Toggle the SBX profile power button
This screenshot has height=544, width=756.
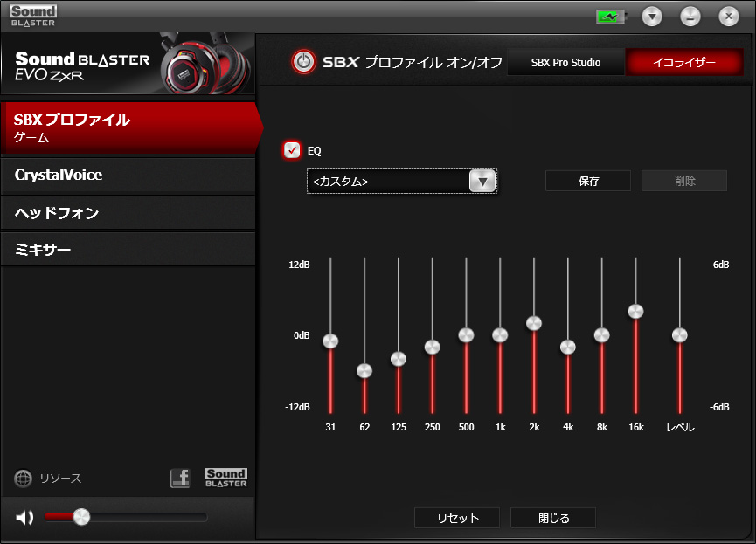(x=303, y=62)
